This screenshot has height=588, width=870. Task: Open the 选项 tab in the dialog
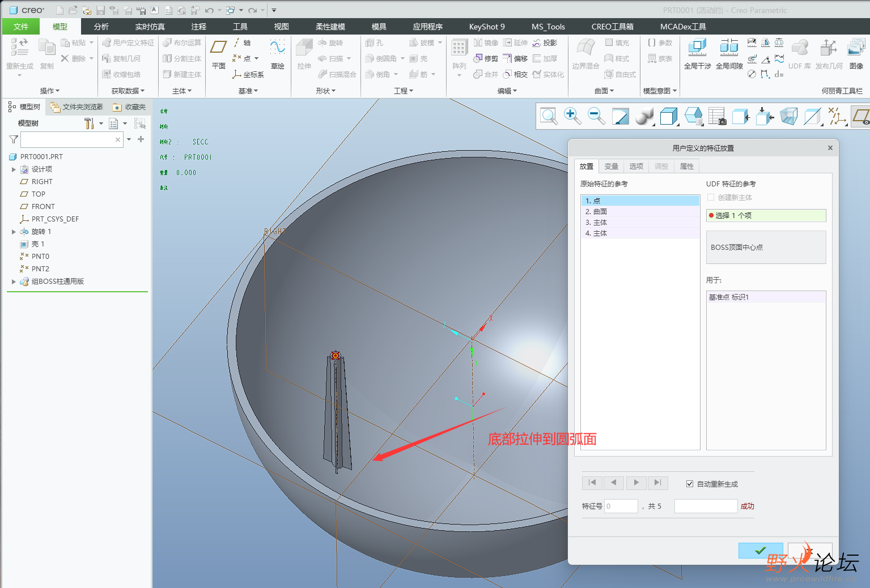tap(636, 166)
